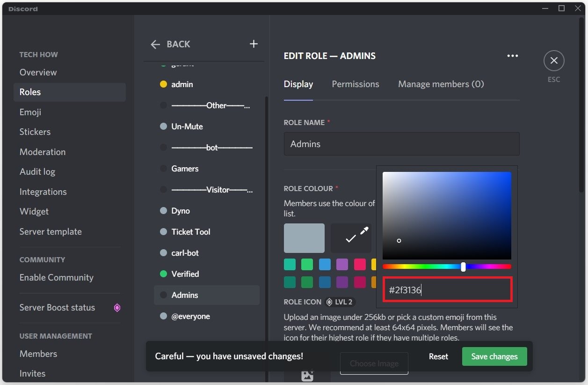This screenshot has height=385, width=588.
Task: Click the hex colour input field
Action: click(447, 290)
